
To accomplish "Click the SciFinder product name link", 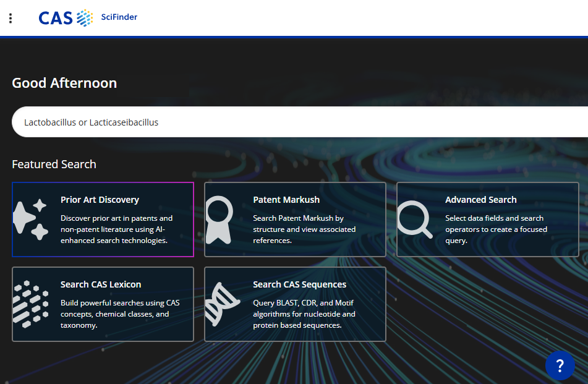I will coord(119,17).
